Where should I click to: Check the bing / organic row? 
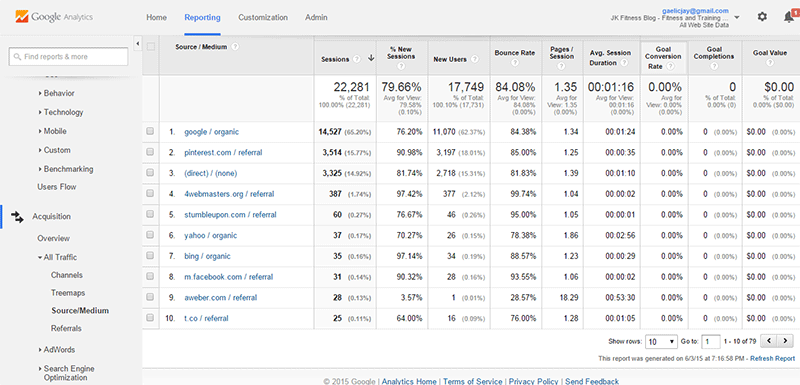[x=150, y=256]
